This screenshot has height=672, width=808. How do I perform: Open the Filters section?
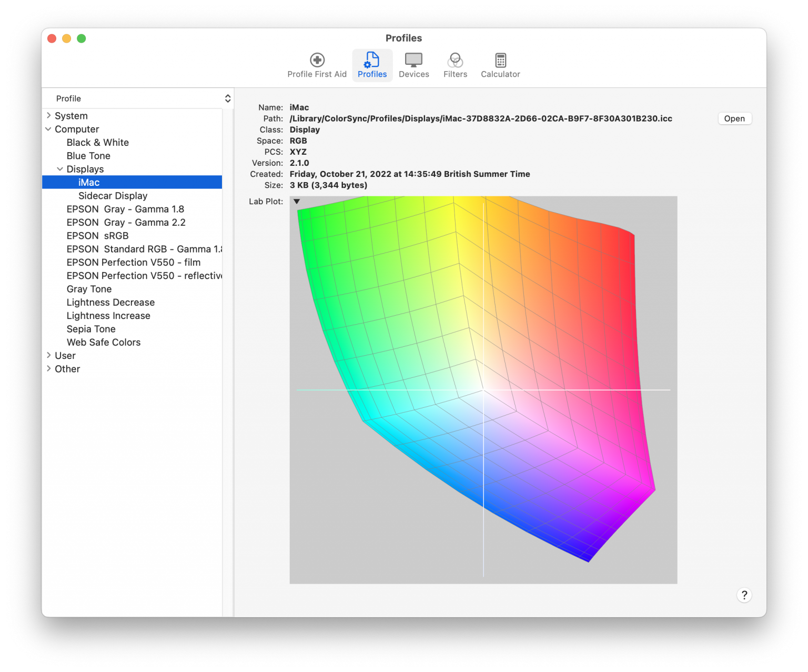454,64
